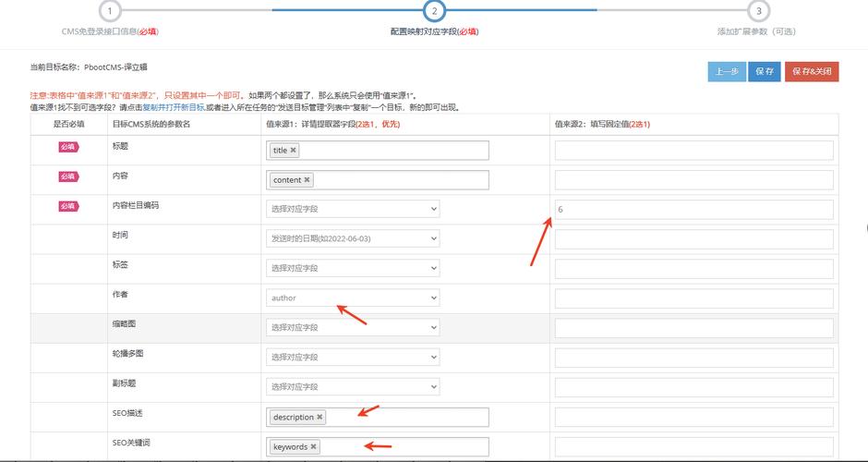The height and width of the screenshot is (462, 868).
Task: Remove the description tag from SEO描述
Action: pyautogui.click(x=319, y=417)
